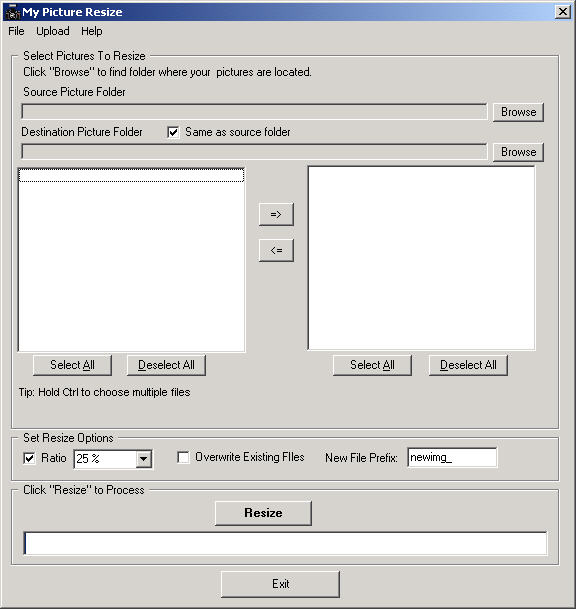Click the camera app icon in title bar
Viewport: 576px width, 609px height.
[12, 12]
